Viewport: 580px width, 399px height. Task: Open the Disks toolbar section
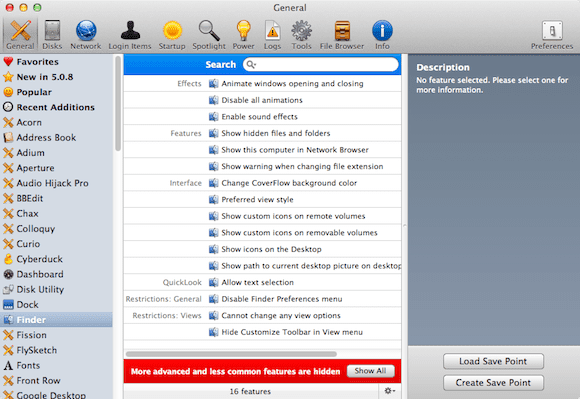point(52,35)
